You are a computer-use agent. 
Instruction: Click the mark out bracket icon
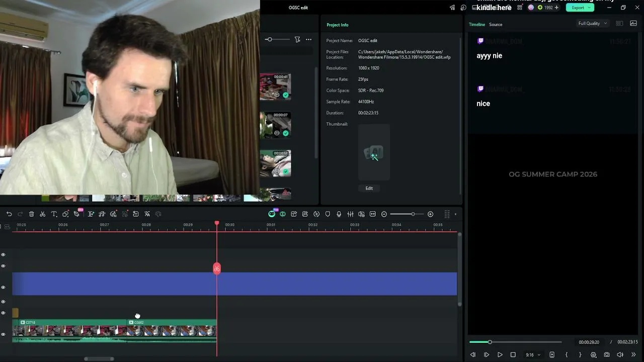pos(580,355)
